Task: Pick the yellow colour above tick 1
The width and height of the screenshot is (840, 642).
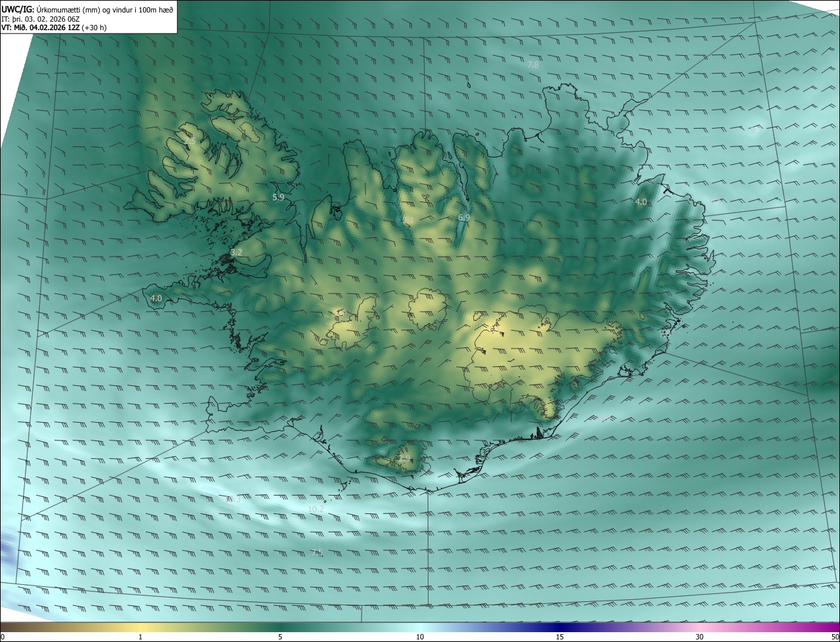Action: [140, 627]
